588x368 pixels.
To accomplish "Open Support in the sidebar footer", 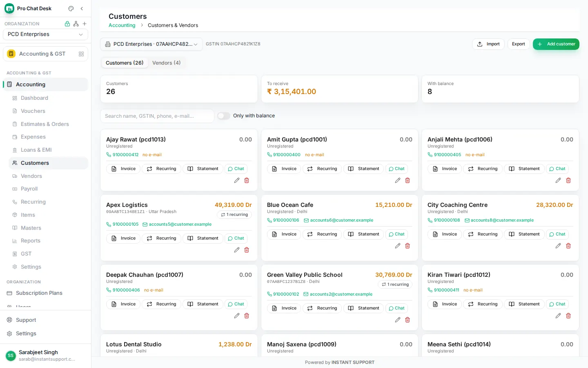I will click(45, 320).
